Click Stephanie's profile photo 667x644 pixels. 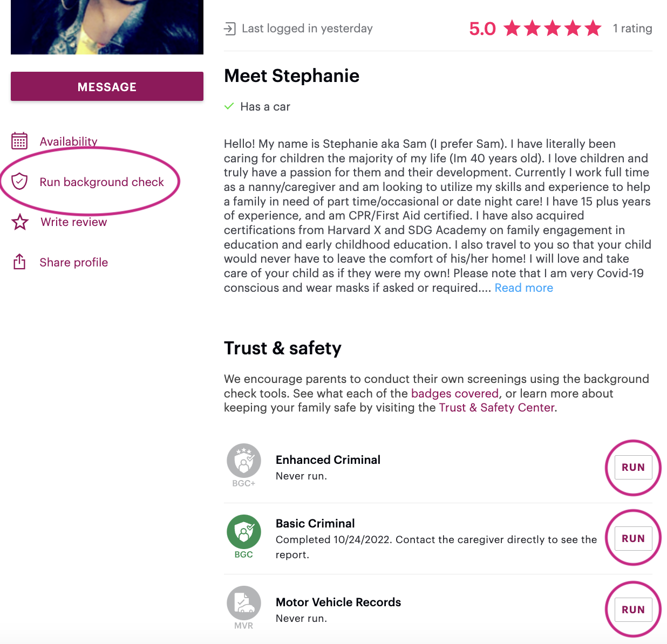[x=107, y=27]
